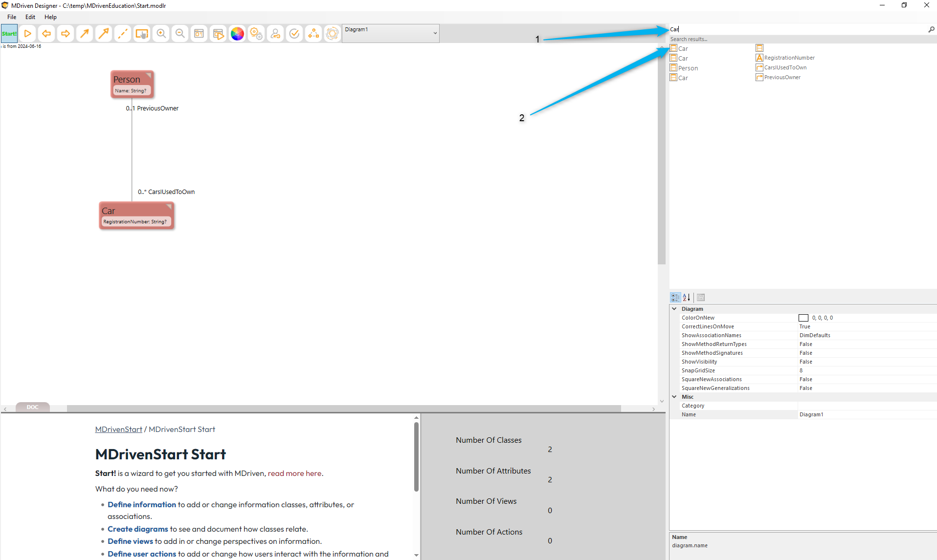Image resolution: width=937 pixels, height=560 pixels.
Task: Click the double gears settings icon
Action: coord(256,34)
